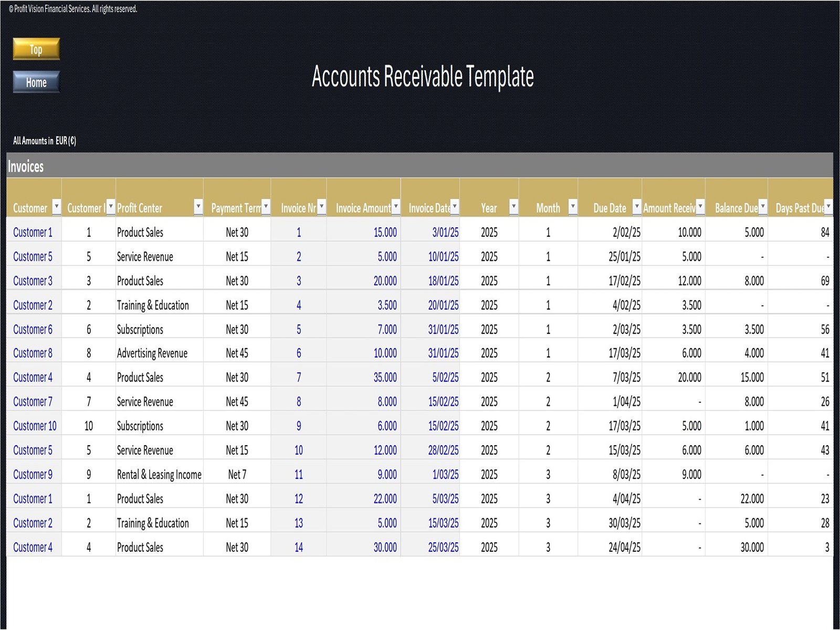
Task: Click the blue Home button
Action: pyautogui.click(x=36, y=82)
